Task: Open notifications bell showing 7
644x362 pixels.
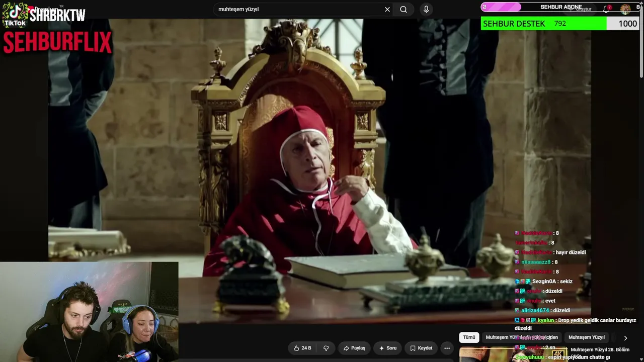Action: [607, 9]
